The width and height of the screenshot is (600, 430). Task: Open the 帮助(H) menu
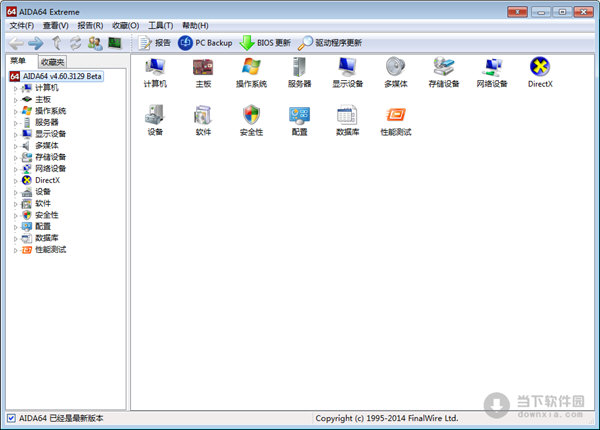click(x=195, y=26)
